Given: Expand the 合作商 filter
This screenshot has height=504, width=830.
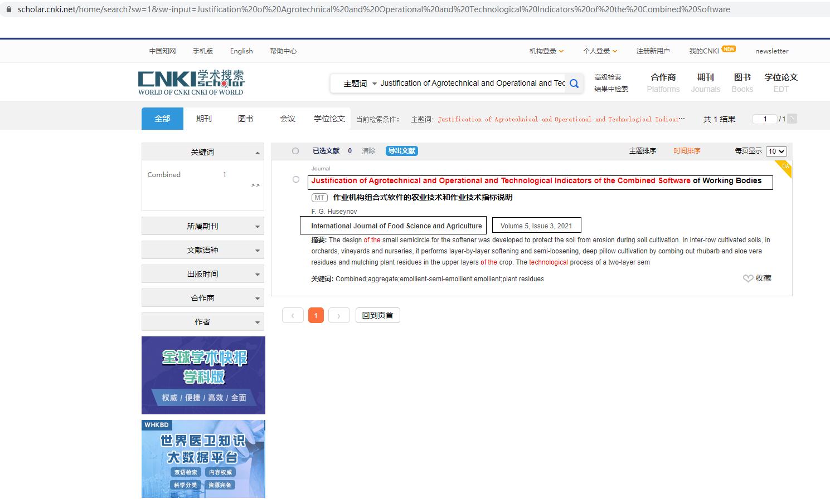Looking at the screenshot, I should coord(203,298).
